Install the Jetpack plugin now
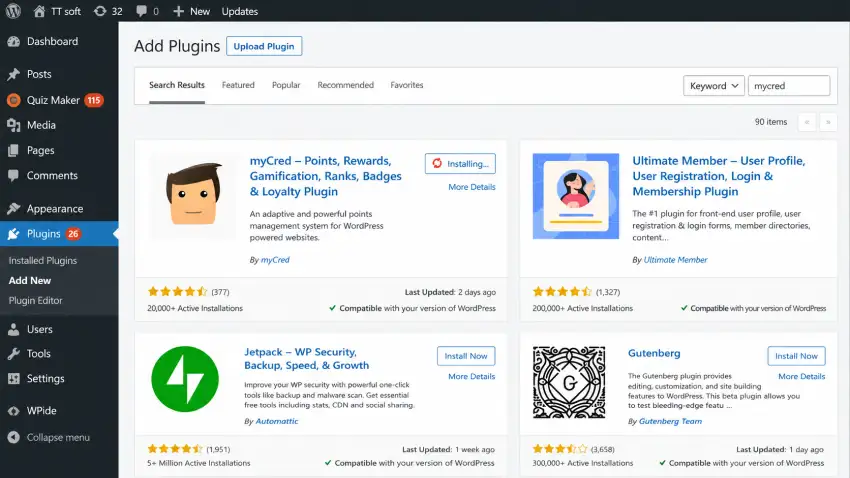 coord(466,356)
